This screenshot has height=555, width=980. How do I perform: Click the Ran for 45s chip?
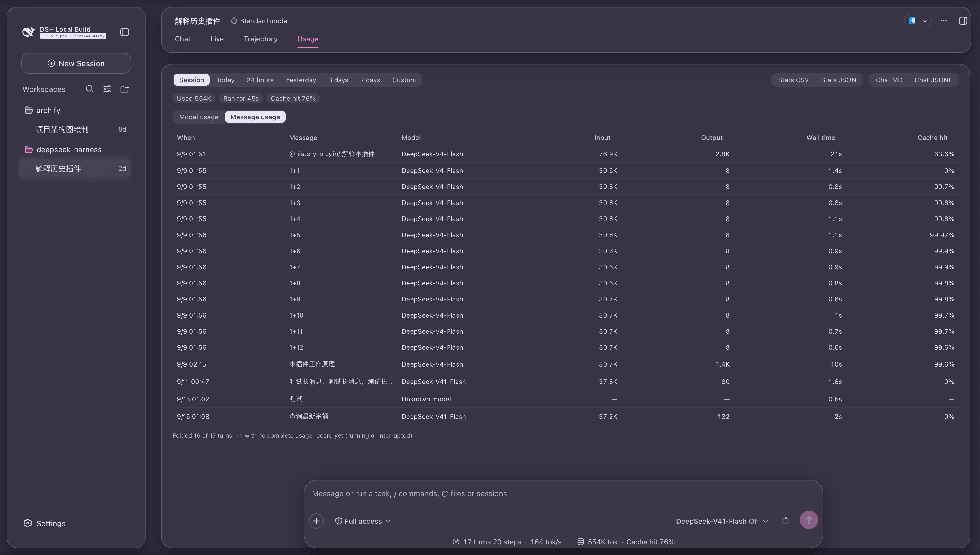[241, 98]
